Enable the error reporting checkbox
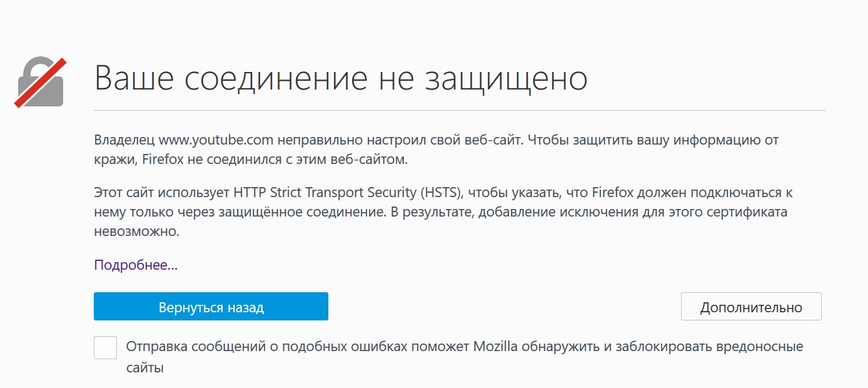 105,347
